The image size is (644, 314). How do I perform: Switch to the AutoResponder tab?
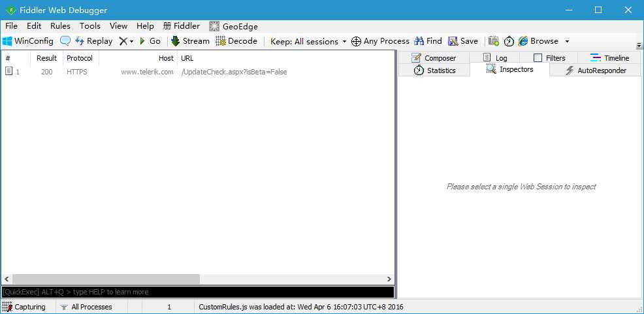click(x=596, y=71)
